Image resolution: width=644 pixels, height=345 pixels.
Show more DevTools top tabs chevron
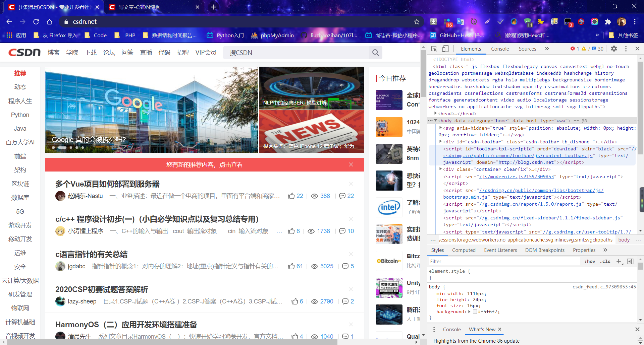[x=547, y=49]
